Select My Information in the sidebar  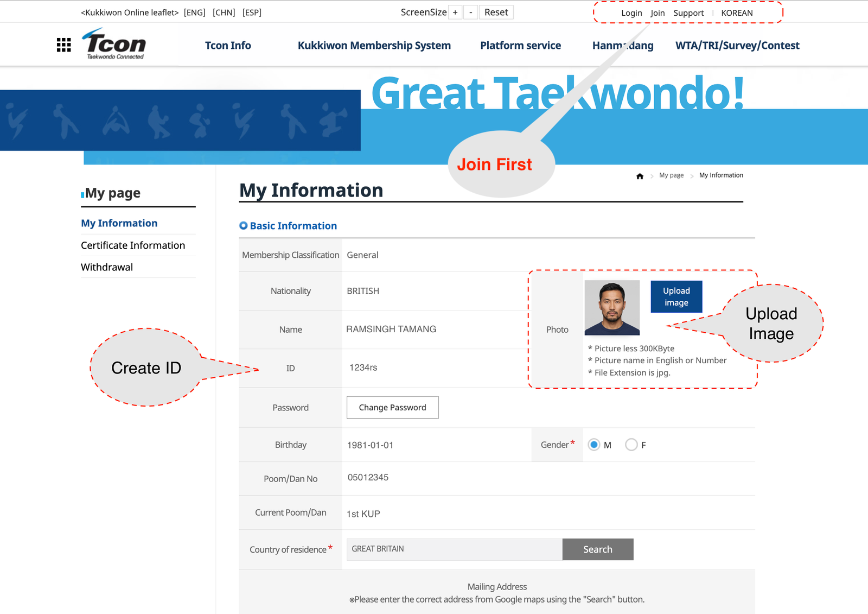tap(119, 223)
